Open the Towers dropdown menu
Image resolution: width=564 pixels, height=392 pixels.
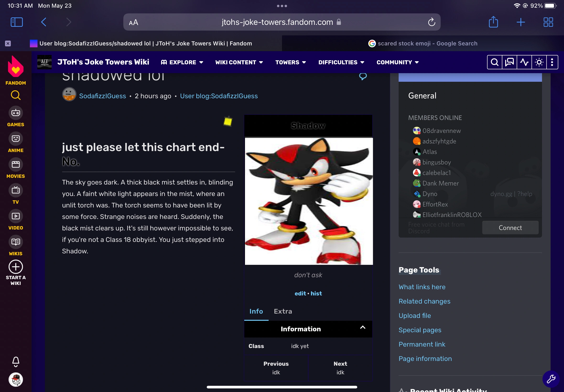click(290, 62)
